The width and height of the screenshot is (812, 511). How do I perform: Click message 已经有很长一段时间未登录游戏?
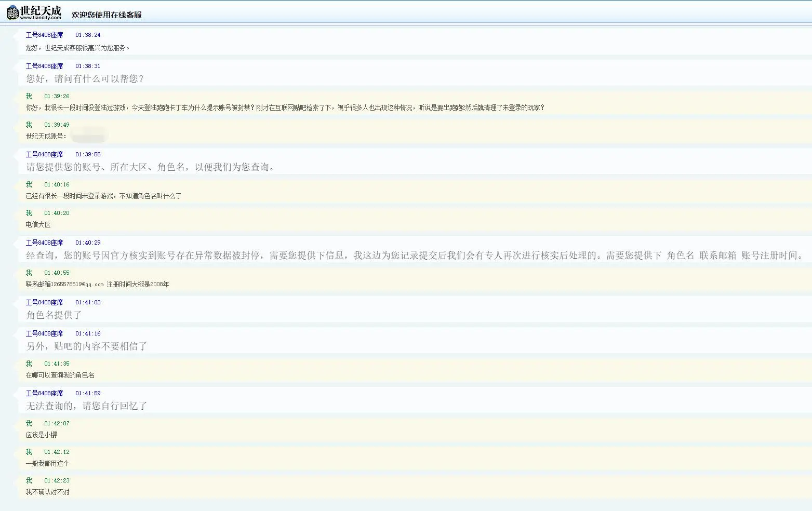(x=104, y=196)
